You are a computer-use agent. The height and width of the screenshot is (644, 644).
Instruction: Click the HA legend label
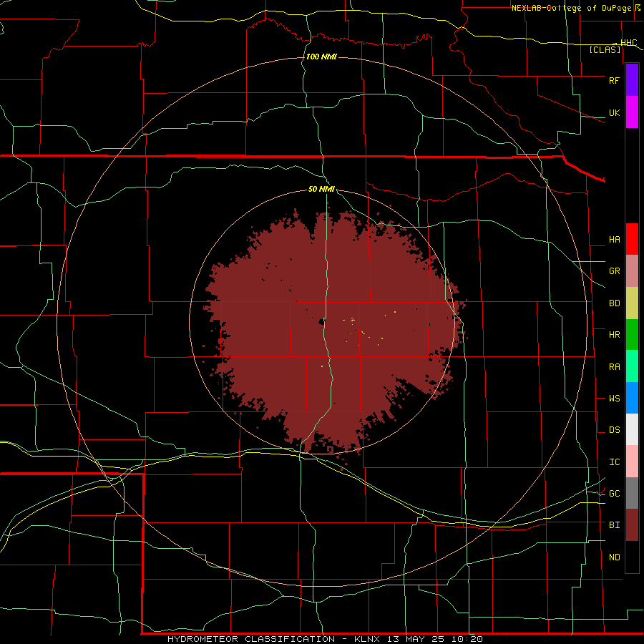[x=614, y=240]
